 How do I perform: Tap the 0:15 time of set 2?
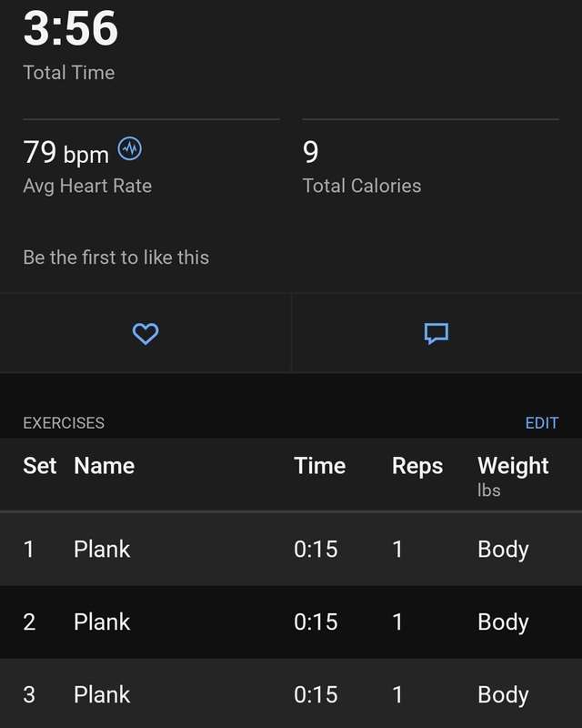pyautogui.click(x=316, y=622)
